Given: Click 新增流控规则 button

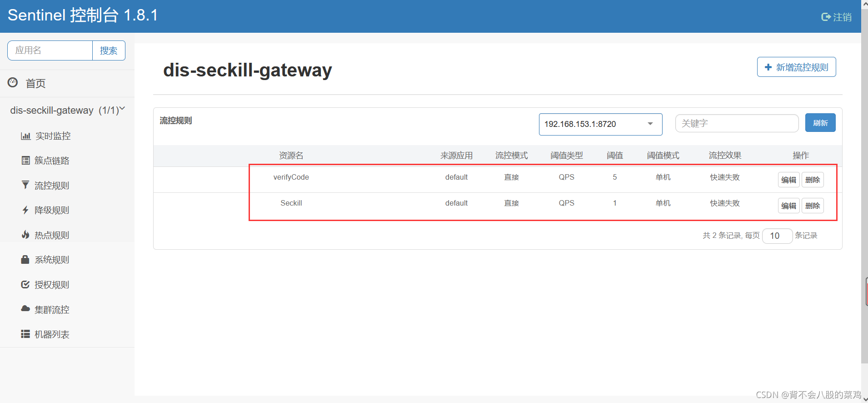Looking at the screenshot, I should (x=796, y=67).
